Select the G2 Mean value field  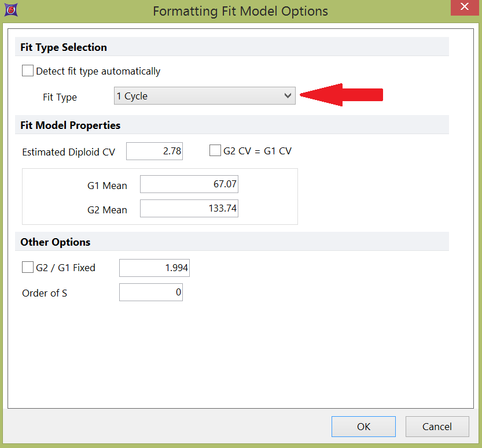point(189,209)
